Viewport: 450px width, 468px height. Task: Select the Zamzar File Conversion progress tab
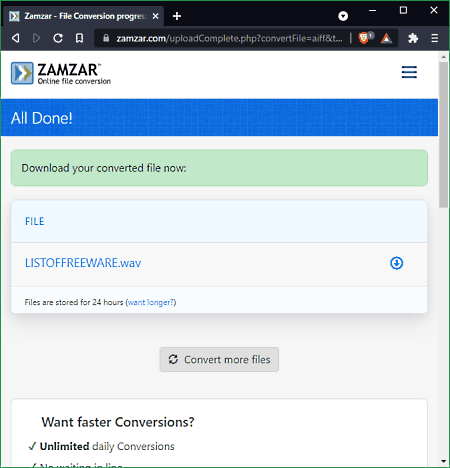pyautogui.click(x=83, y=16)
